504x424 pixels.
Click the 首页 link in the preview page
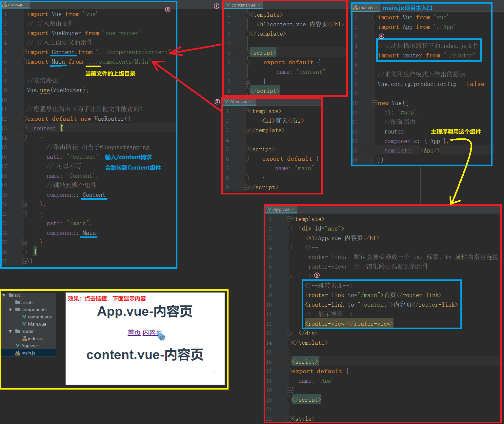(x=134, y=333)
